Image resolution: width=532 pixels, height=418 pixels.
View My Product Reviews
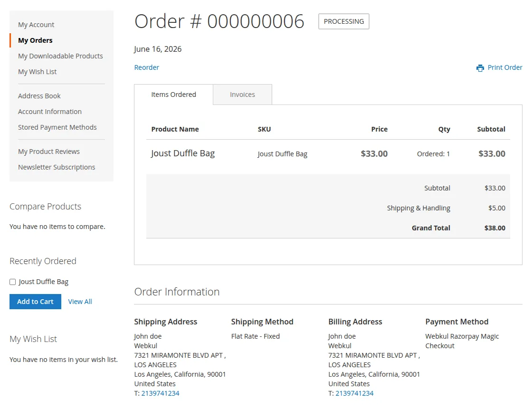(x=49, y=152)
